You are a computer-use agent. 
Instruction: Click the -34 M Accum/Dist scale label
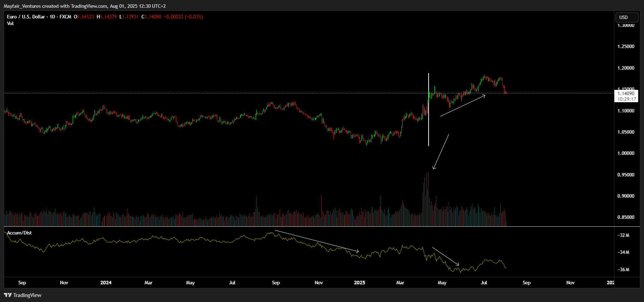click(x=623, y=252)
